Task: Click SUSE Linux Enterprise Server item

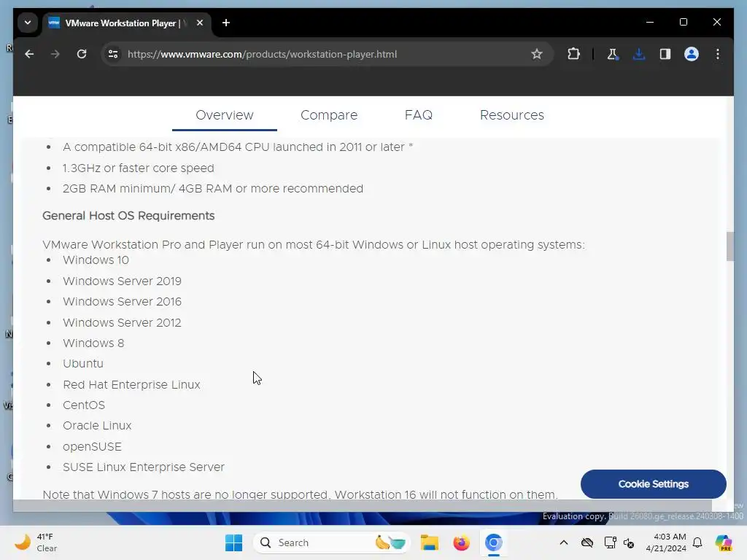Action: (144, 467)
